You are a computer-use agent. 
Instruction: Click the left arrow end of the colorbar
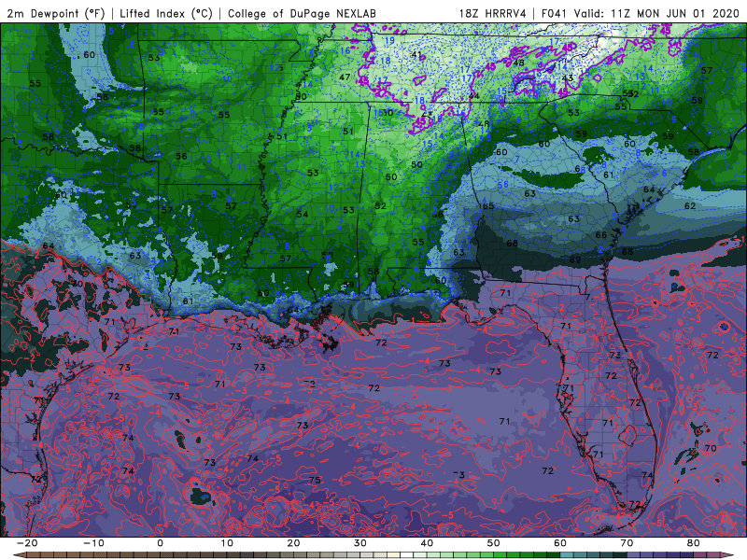point(19,555)
